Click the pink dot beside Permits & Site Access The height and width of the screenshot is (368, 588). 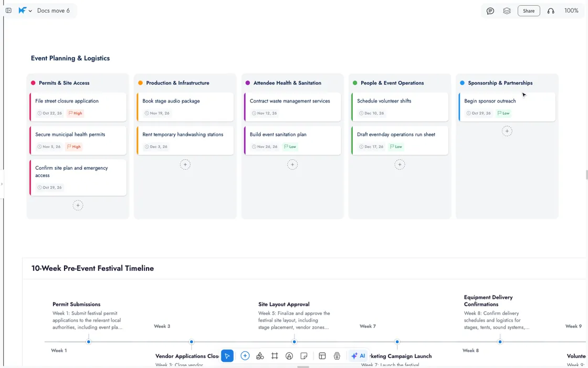coord(33,83)
